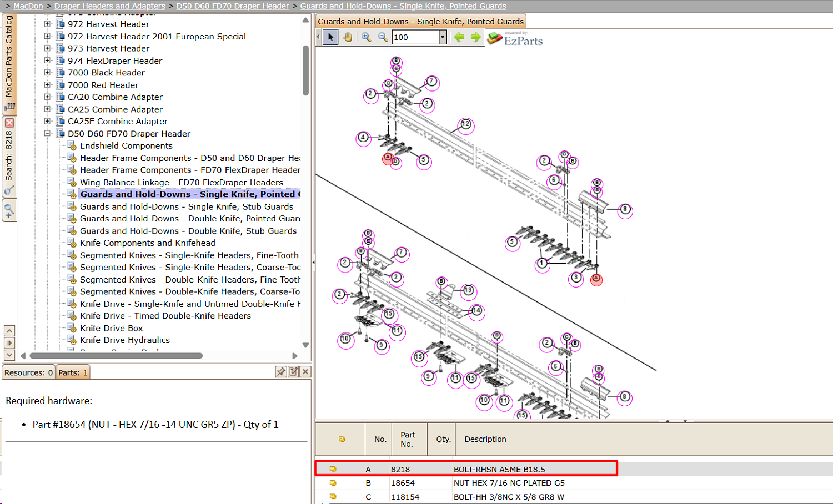Click the catalog tree vertical scrollbar thumb
Screen dimensions: 833x504
[x=305, y=70]
